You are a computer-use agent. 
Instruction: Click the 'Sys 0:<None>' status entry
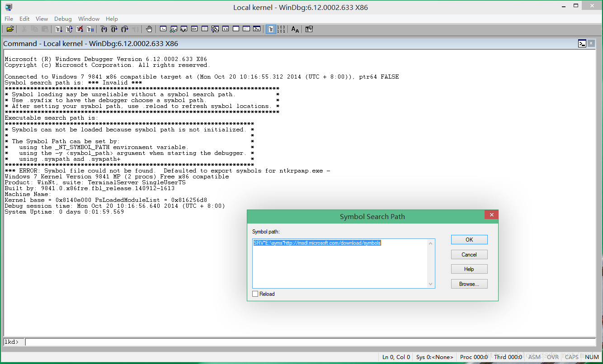point(434,357)
